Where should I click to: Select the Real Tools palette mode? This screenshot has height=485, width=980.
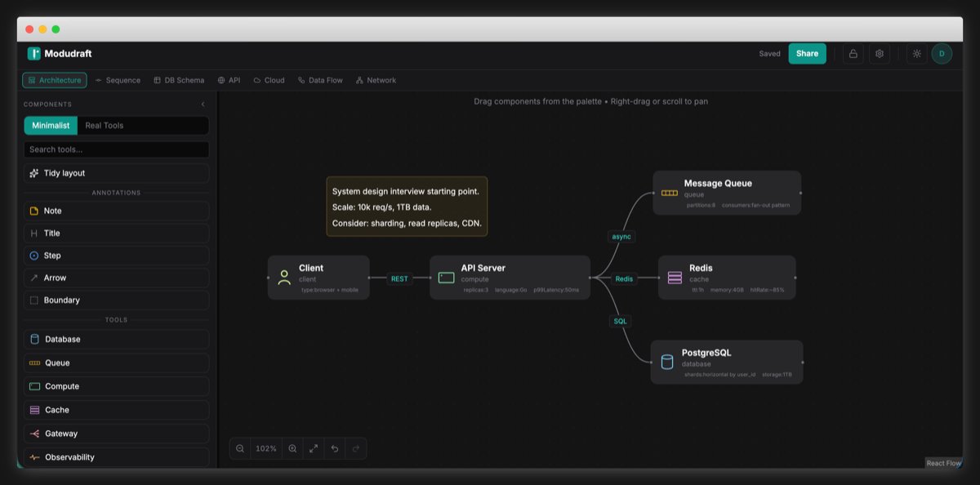[x=105, y=125]
